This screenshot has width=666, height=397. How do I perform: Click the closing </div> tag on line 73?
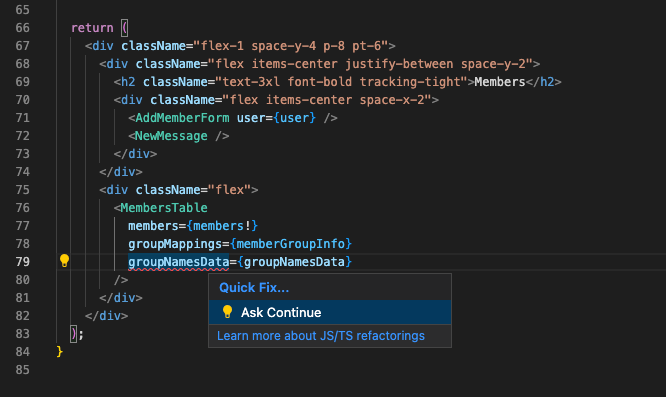[x=135, y=154]
